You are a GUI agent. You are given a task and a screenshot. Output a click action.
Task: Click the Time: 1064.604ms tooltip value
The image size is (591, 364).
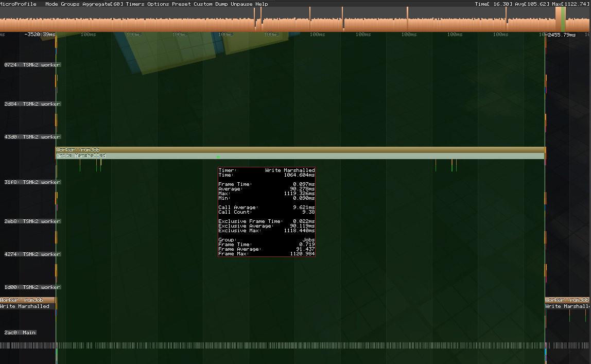tap(299, 175)
